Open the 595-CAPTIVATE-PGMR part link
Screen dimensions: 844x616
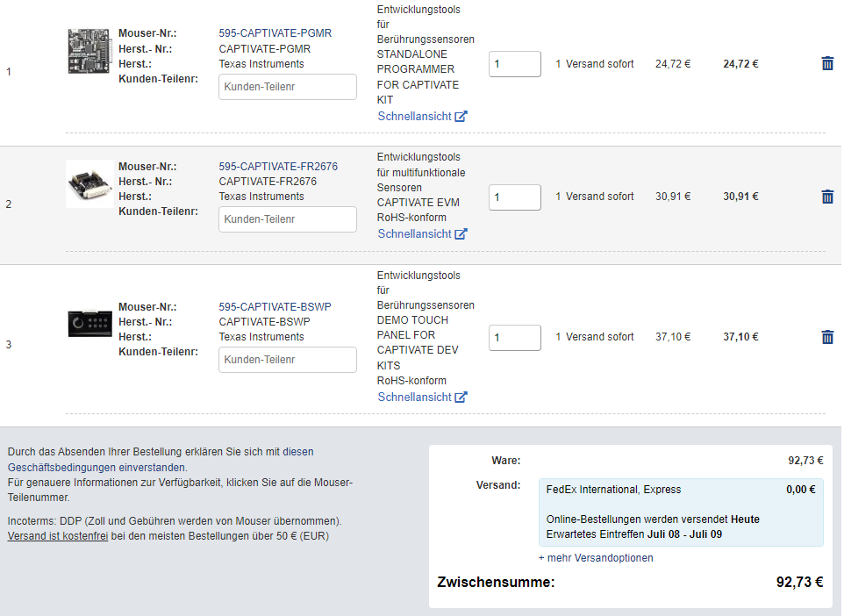click(275, 33)
